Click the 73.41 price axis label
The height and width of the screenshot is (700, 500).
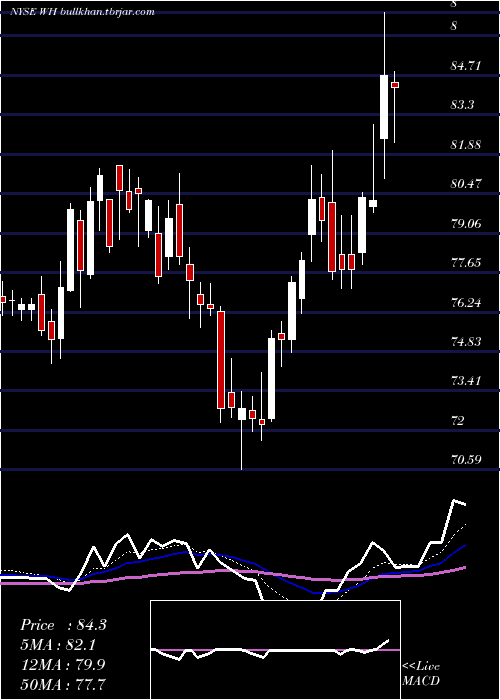click(x=466, y=381)
